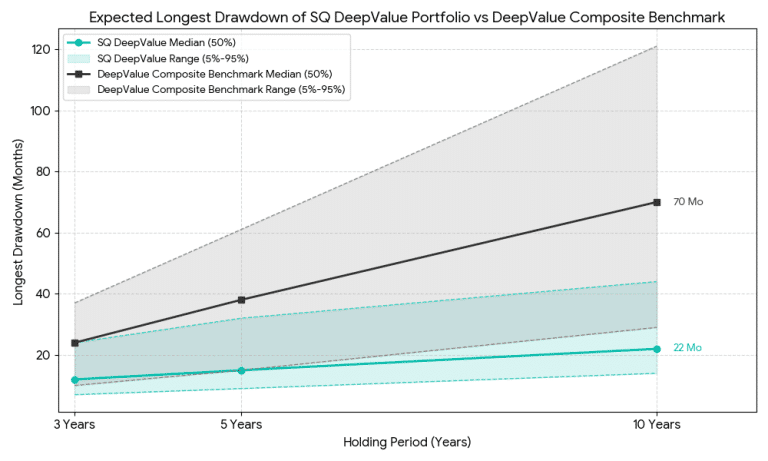This screenshot has height=461, width=768.
Task: Click the '5 Years' x-axis tick label
Action: pyautogui.click(x=241, y=424)
